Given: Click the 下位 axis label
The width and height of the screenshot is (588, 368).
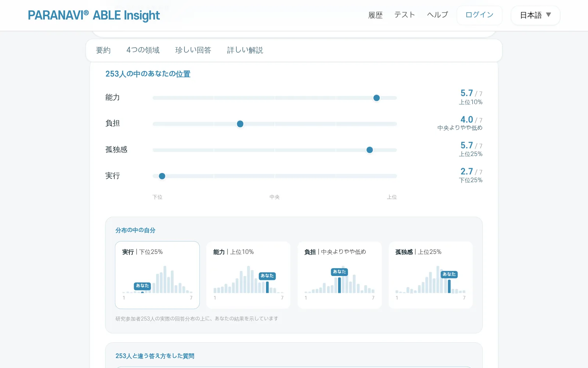Looking at the screenshot, I should click(157, 197).
